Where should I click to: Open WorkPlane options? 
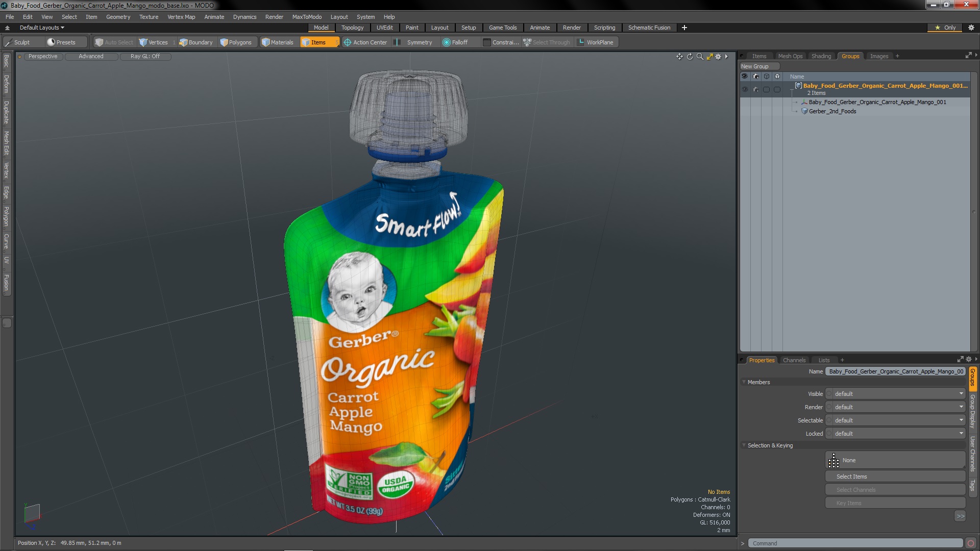pyautogui.click(x=596, y=42)
